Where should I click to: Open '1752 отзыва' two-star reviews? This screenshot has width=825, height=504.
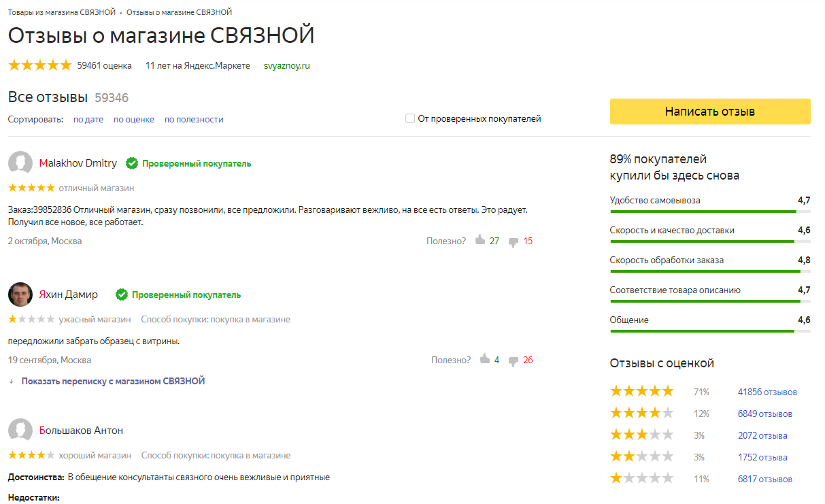(x=762, y=457)
